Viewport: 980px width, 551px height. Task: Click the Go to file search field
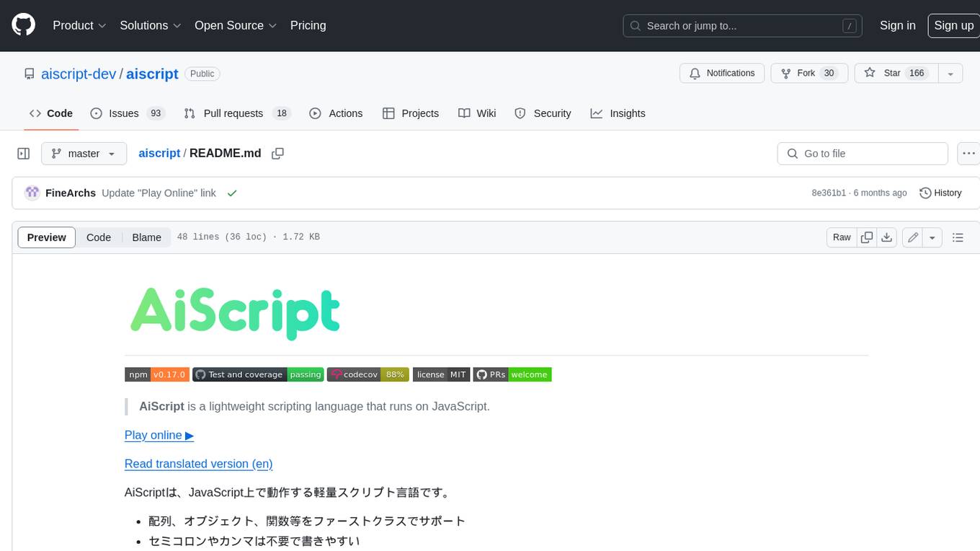[x=863, y=154]
